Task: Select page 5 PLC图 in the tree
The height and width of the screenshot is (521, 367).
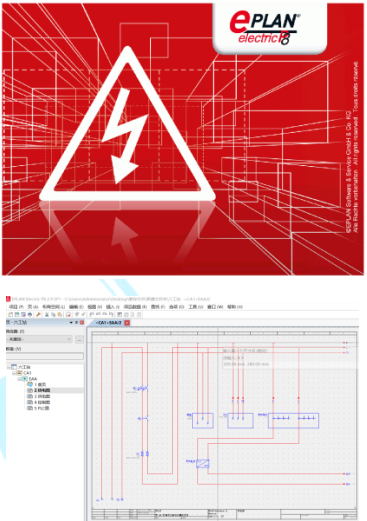Action: [38, 408]
